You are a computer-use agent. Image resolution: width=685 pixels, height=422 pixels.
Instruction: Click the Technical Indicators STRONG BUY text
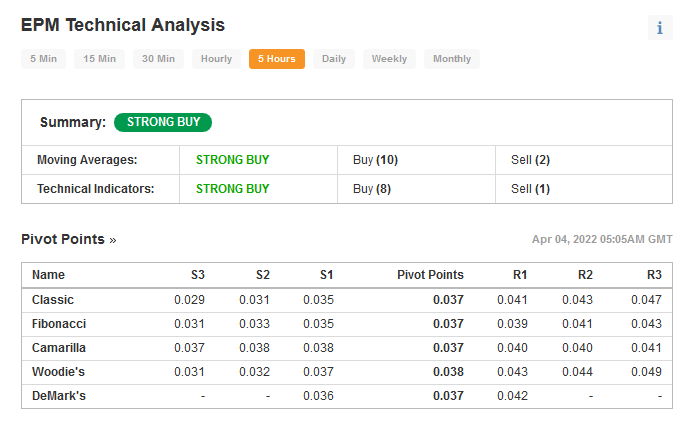coord(232,189)
